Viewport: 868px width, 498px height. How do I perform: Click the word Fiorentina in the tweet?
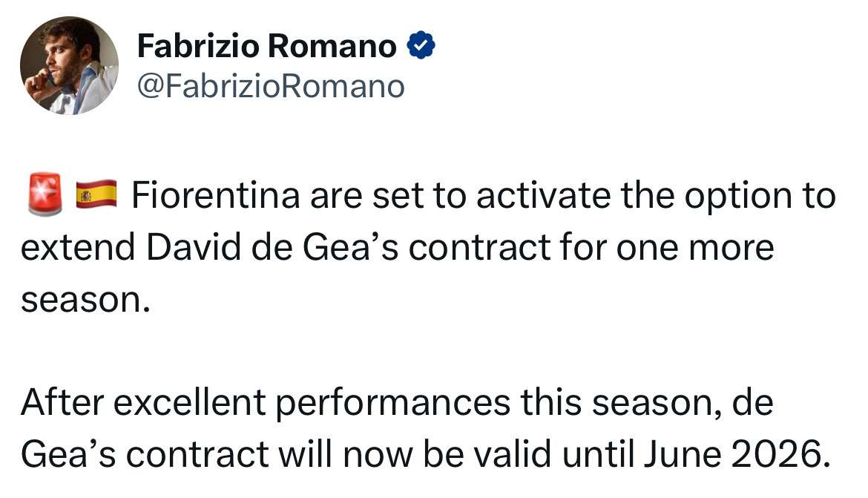click(x=215, y=195)
